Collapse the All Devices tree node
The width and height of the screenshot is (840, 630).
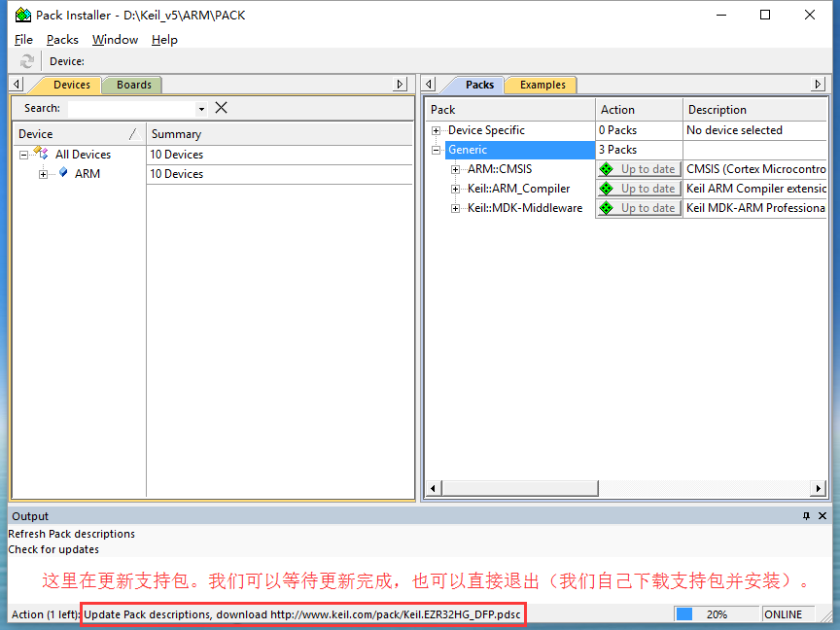tap(23, 155)
